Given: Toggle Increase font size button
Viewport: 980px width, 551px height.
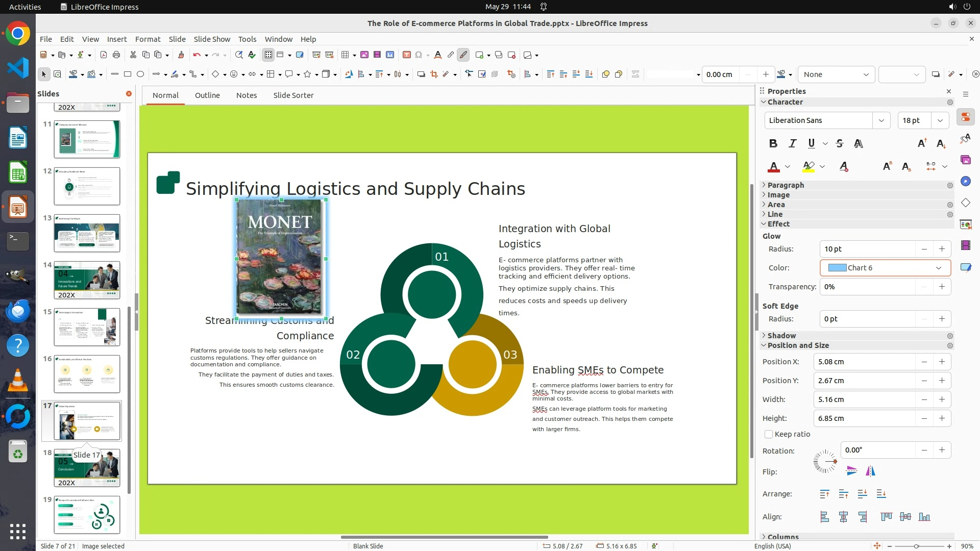Looking at the screenshot, I should pos(922,144).
